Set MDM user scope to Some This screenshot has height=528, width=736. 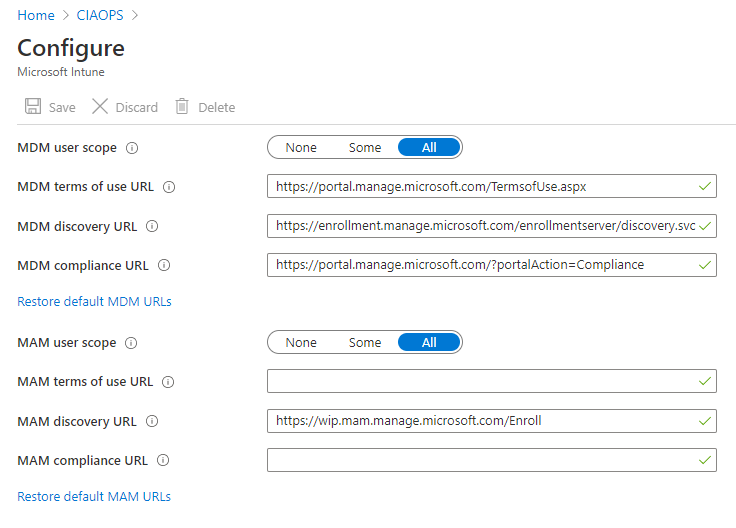(365, 148)
